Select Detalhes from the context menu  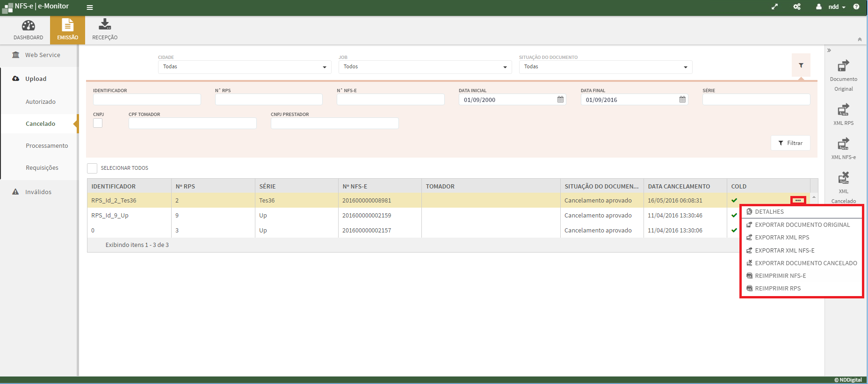pos(769,212)
